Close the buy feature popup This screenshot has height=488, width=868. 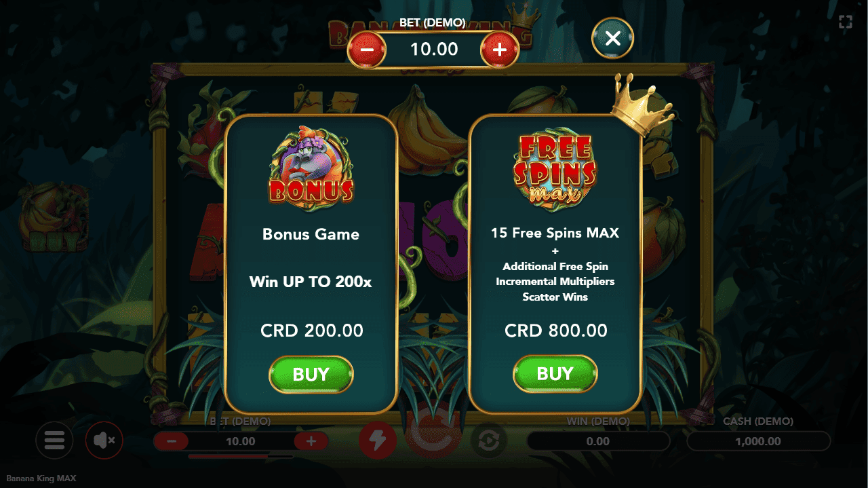point(612,39)
